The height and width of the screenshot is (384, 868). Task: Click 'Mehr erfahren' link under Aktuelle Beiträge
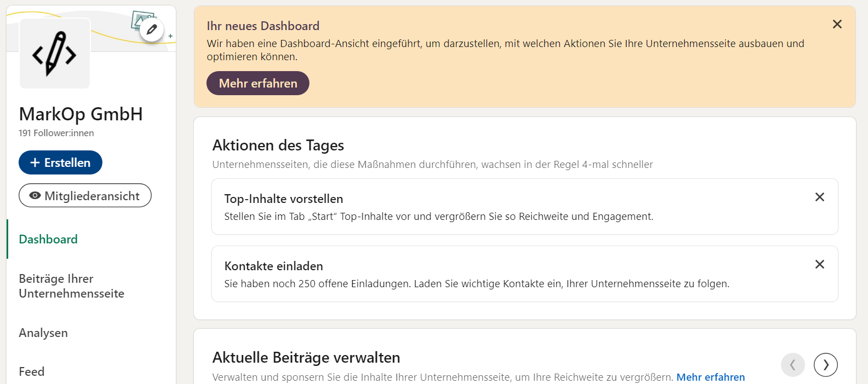coord(710,377)
